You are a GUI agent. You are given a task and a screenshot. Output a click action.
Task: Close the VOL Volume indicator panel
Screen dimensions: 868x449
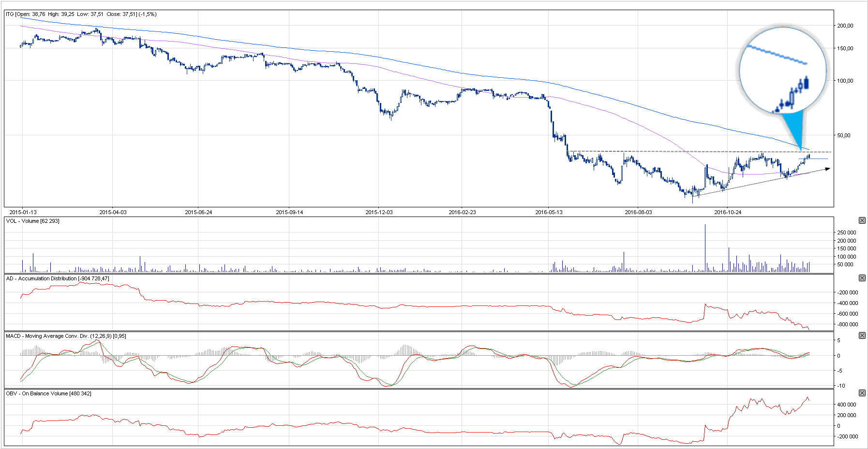click(862, 220)
